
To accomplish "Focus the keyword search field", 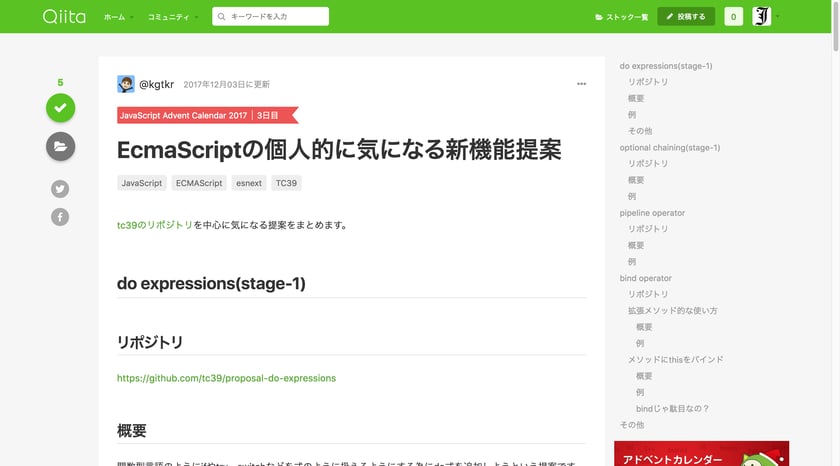I will (x=271, y=17).
